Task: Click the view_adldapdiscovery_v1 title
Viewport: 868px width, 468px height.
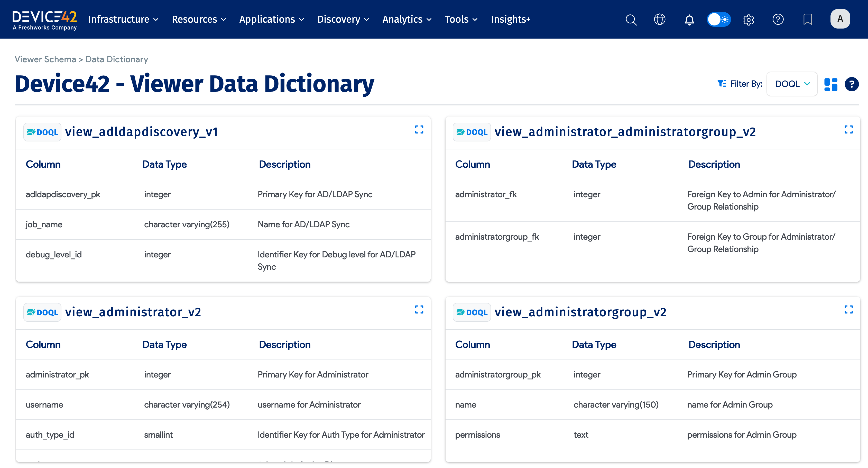Action: (141, 132)
